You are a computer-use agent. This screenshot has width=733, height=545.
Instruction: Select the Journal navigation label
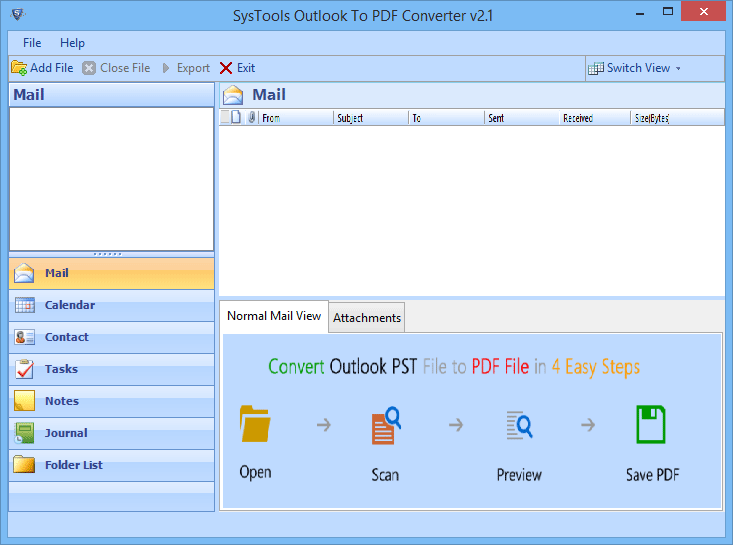66,433
